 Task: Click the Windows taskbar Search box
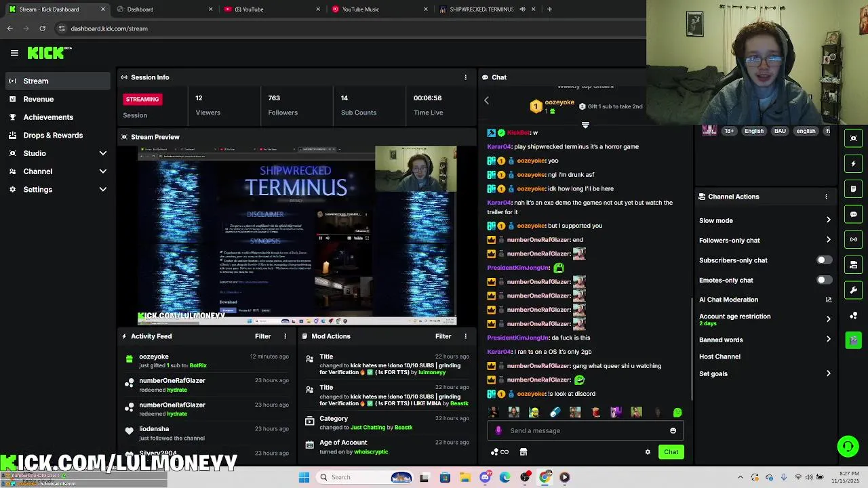[366, 477]
